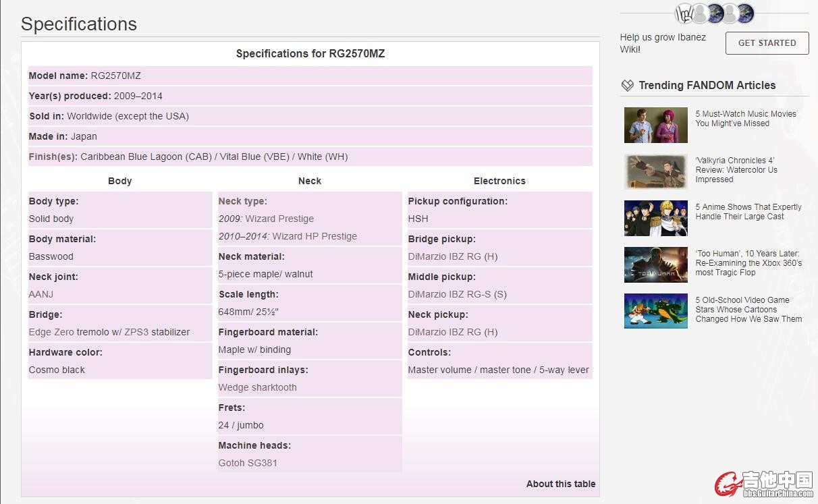Screen dimensions: 818x504
Task: Open the AANJ neck joint link
Action: (41, 294)
